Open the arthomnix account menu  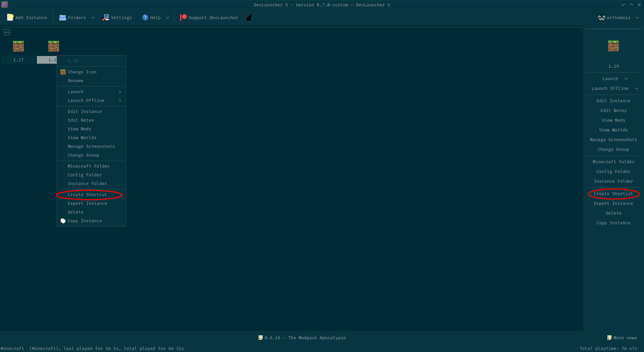click(x=618, y=17)
